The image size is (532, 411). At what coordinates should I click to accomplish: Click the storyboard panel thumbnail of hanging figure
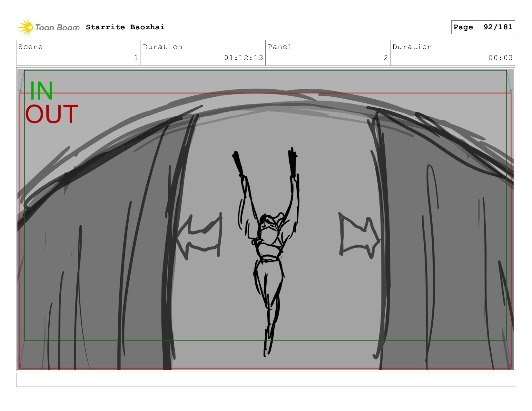pos(265,219)
